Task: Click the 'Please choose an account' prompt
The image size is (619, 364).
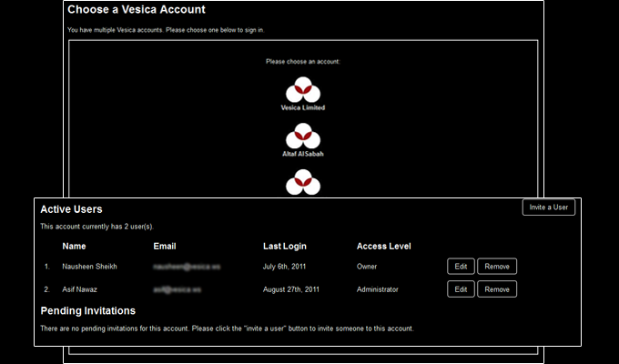Action: pyautogui.click(x=303, y=62)
